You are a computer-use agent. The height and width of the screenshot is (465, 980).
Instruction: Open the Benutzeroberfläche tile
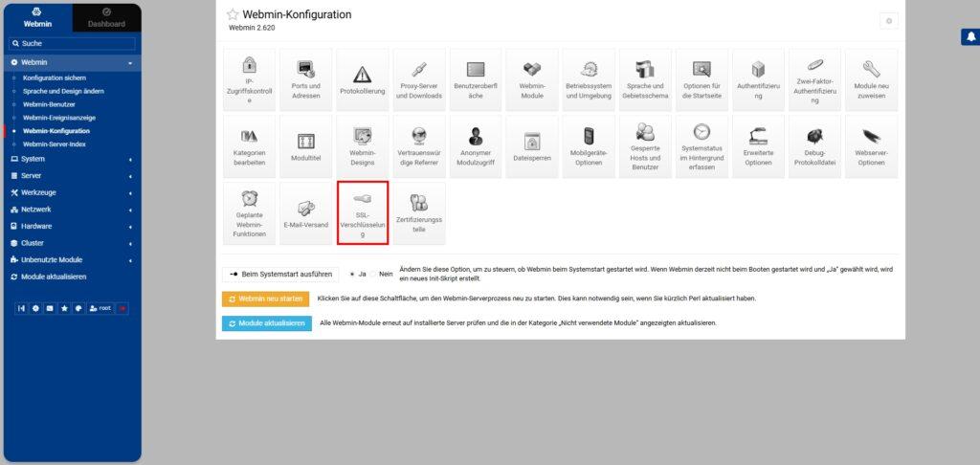point(476,80)
